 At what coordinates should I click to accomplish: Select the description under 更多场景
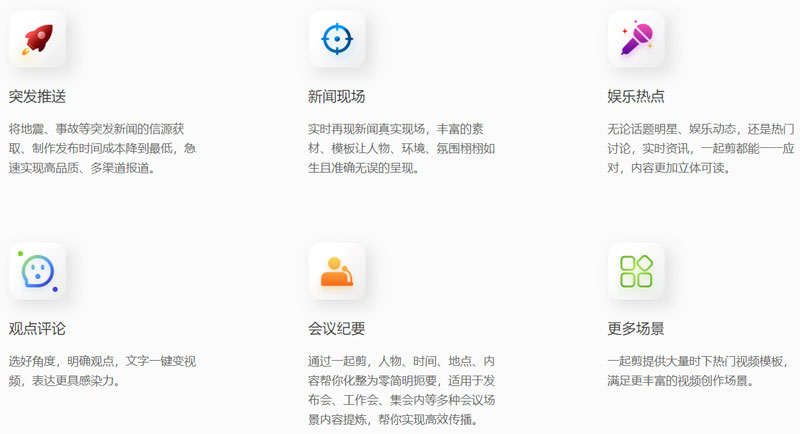[701, 370]
